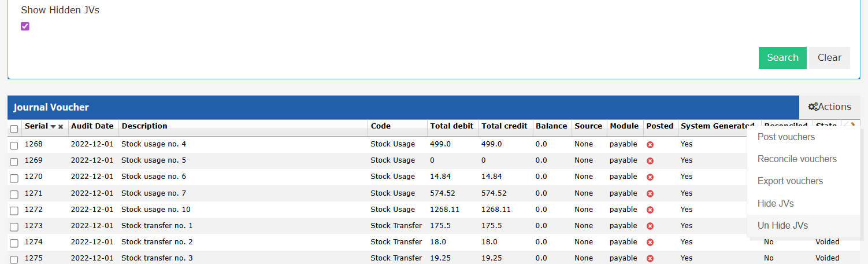The image size is (868, 264).
Task: Open the Actions gear menu
Action: 829,107
